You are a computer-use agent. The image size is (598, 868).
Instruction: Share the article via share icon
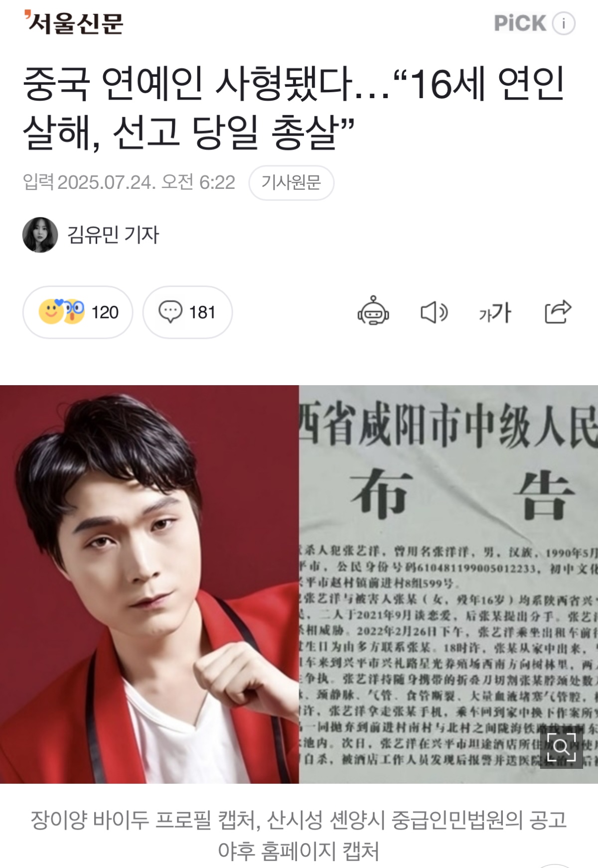(558, 312)
